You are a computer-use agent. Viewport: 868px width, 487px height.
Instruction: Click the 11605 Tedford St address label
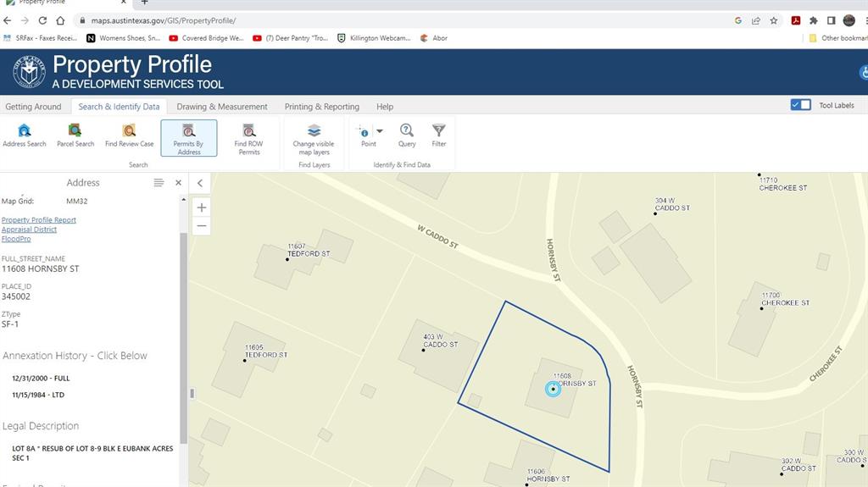click(266, 351)
